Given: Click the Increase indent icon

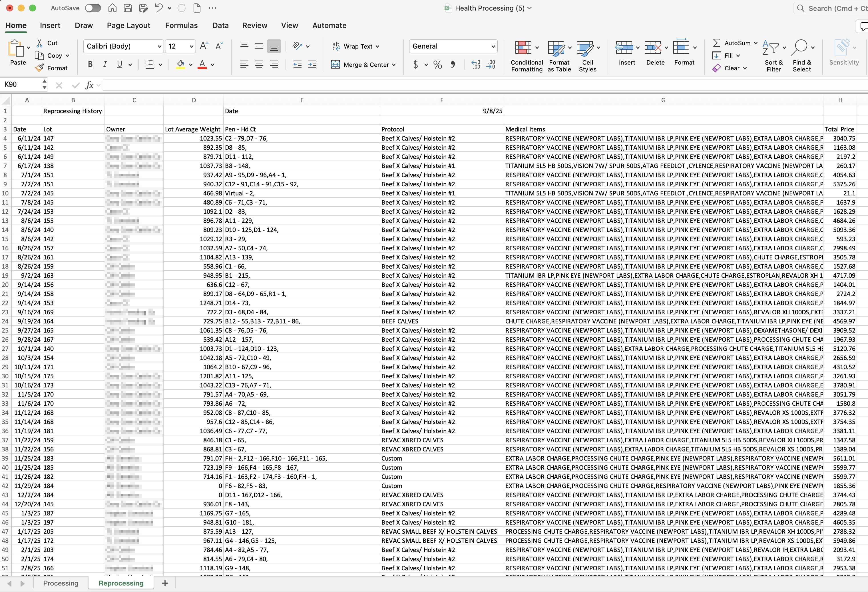Looking at the screenshot, I should 312,64.
